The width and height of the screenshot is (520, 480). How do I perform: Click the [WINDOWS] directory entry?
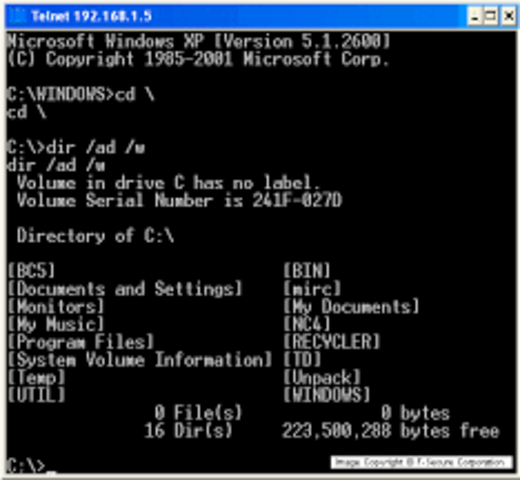(x=327, y=395)
